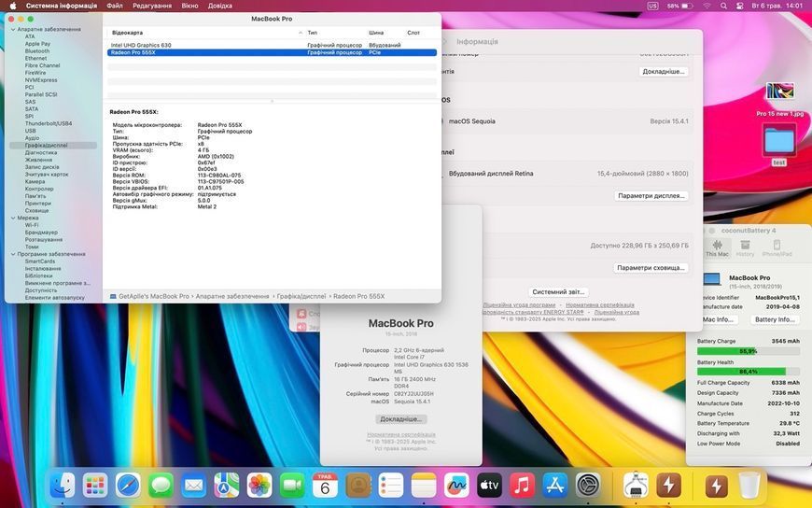Open Apple TV app in Dock
The image size is (812, 508).
[489, 486]
